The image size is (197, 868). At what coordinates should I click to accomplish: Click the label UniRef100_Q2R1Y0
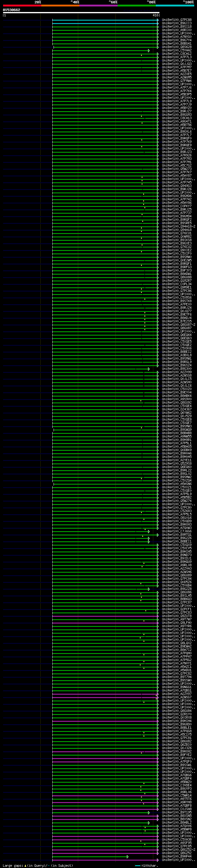177,714
